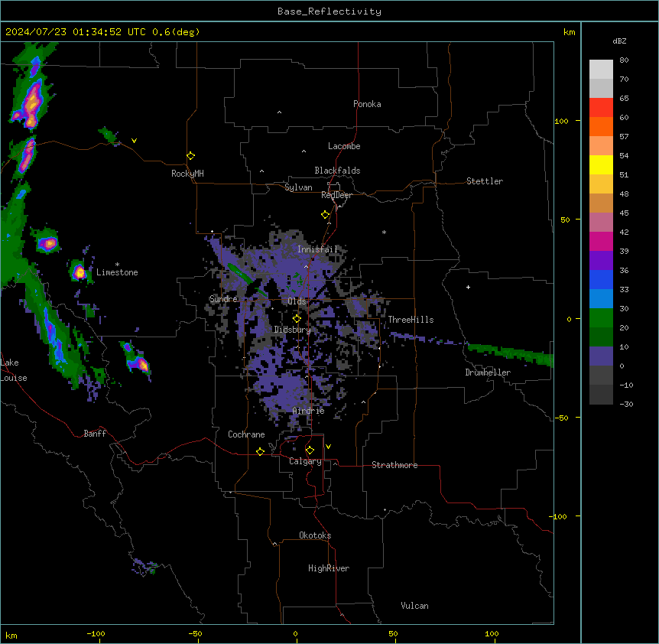Click the Didsbury town label

293,330
